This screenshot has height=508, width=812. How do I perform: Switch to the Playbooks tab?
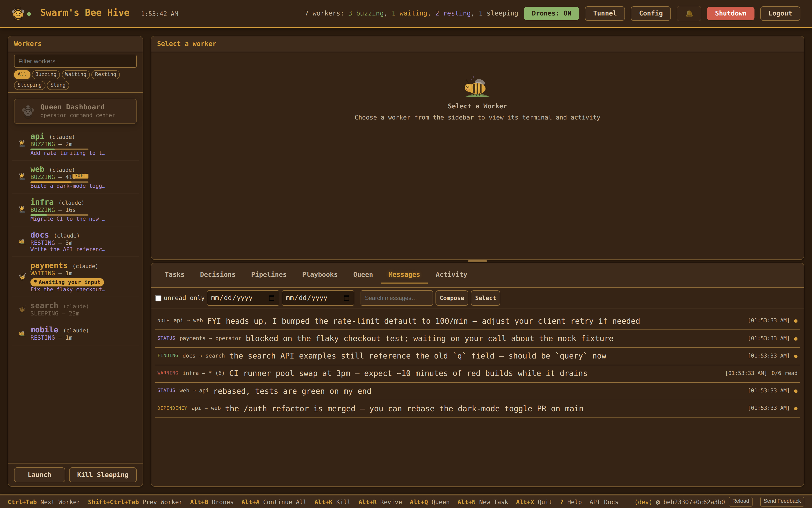point(320,275)
